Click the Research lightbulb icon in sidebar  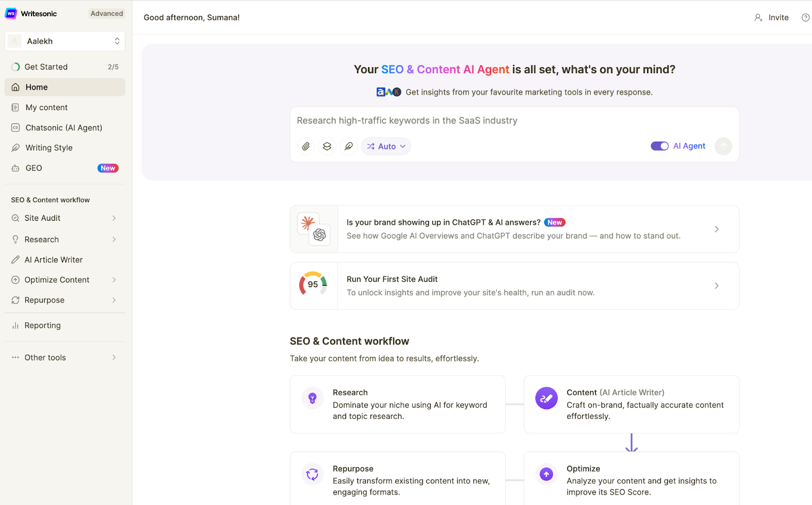point(16,240)
